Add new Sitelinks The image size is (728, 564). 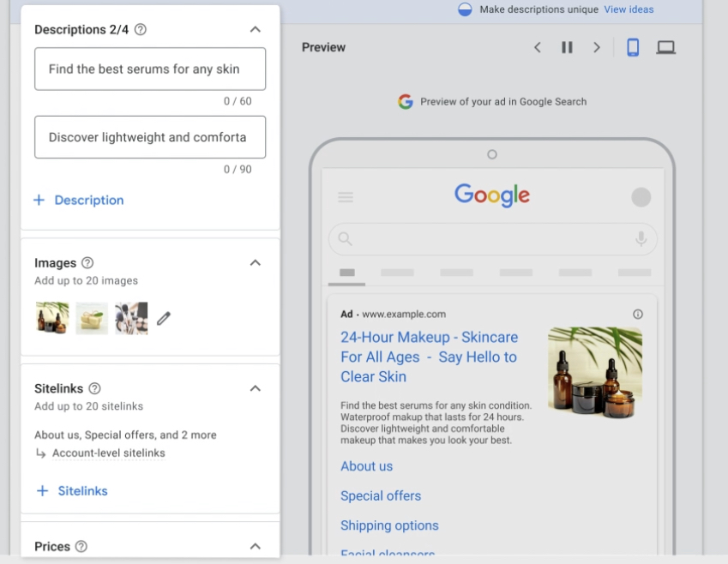coord(72,491)
